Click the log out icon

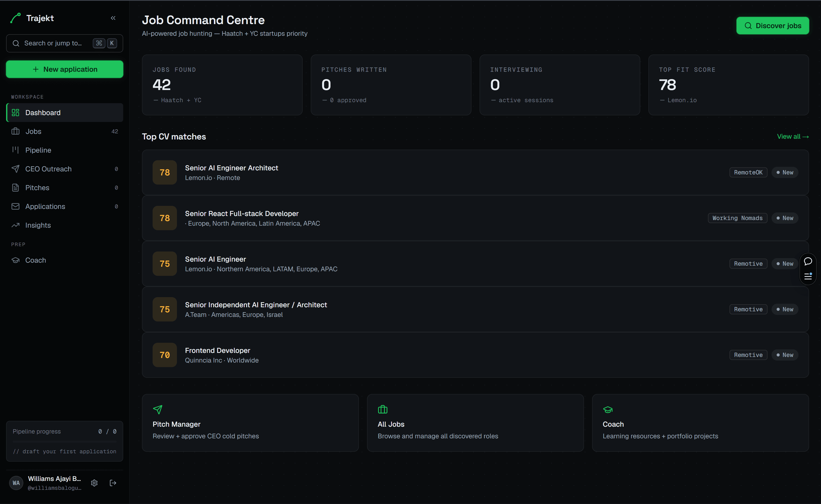coord(113,483)
